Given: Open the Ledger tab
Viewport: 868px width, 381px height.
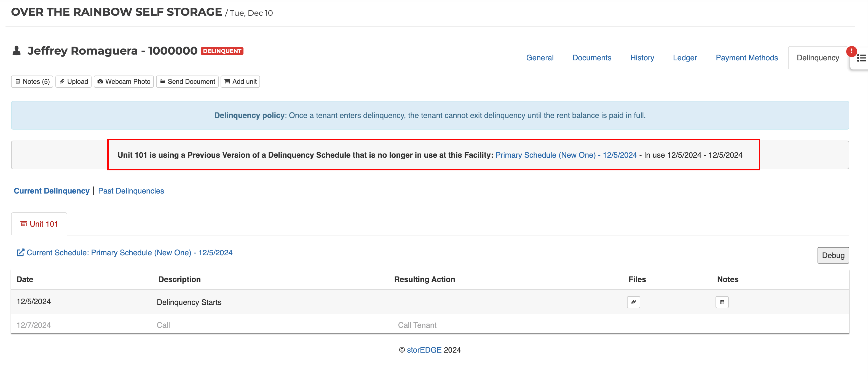Looking at the screenshot, I should pos(685,58).
